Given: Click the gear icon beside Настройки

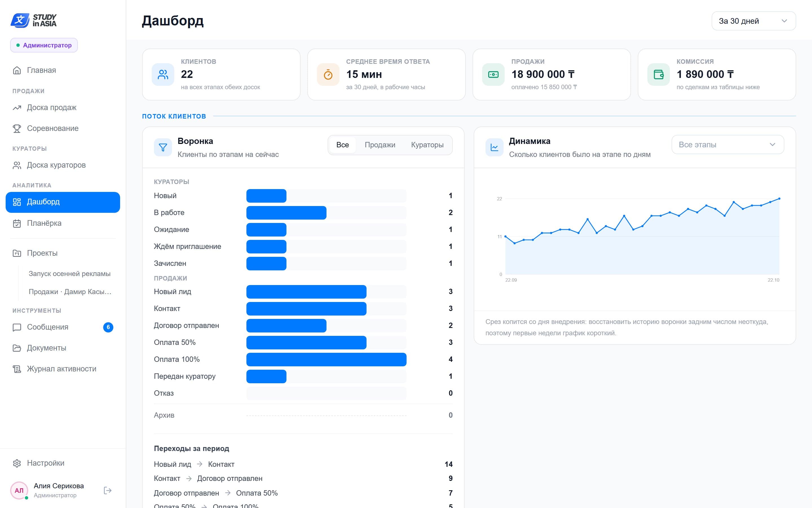Looking at the screenshot, I should (17, 463).
